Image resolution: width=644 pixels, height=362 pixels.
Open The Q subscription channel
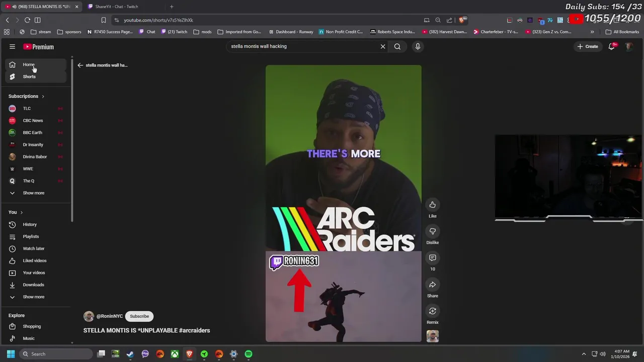click(36, 181)
